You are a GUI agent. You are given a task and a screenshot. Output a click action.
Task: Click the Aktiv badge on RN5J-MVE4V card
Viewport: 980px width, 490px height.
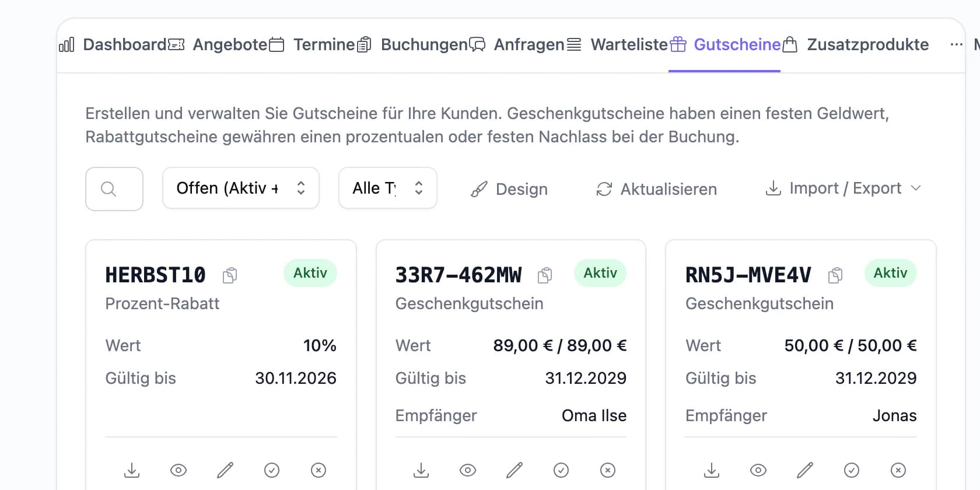pos(890,273)
